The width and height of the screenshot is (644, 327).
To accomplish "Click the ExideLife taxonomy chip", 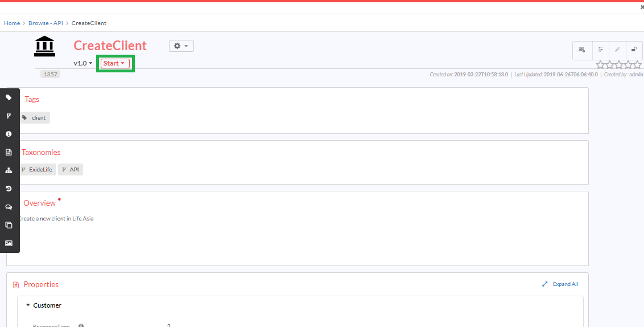I will (38, 169).
